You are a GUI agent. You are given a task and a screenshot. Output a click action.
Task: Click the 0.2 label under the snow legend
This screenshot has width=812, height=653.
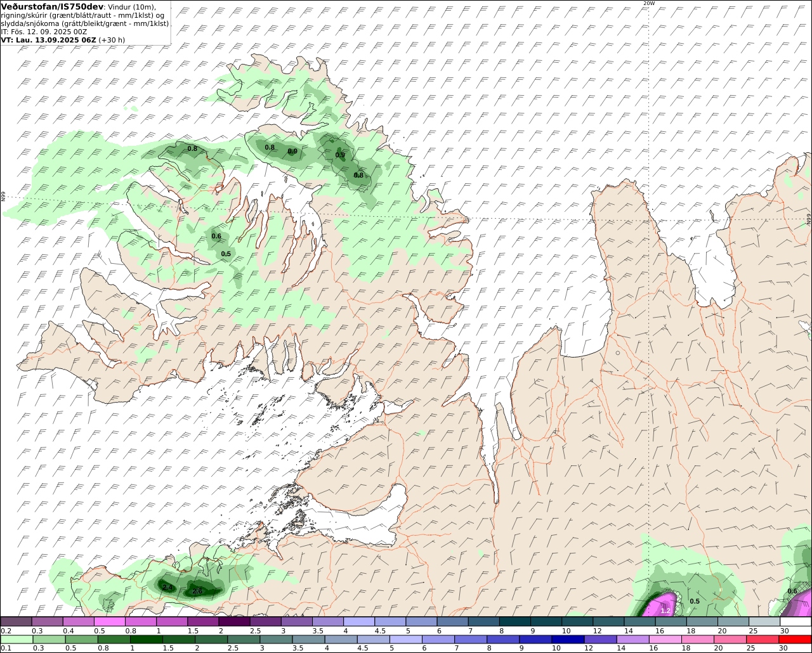(x=6, y=631)
